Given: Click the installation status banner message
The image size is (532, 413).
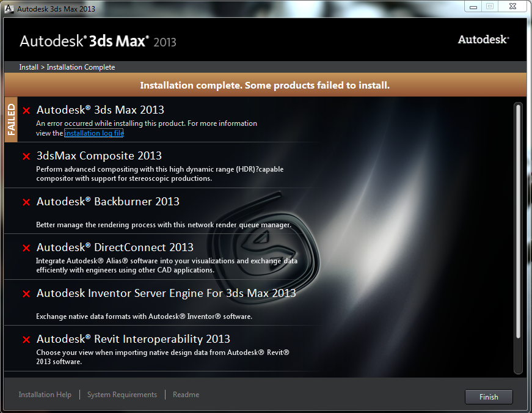Looking at the screenshot, I should click(265, 85).
